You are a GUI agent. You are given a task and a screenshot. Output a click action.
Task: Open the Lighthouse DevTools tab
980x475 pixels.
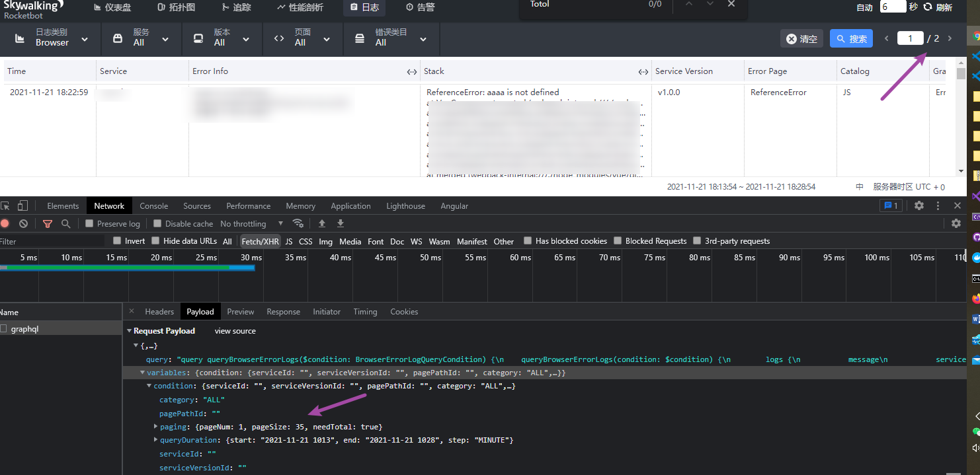click(405, 205)
